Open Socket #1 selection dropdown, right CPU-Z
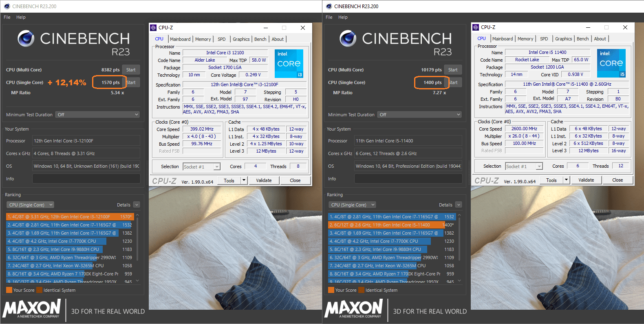Viewport: 644px width, 324px height. (524, 166)
